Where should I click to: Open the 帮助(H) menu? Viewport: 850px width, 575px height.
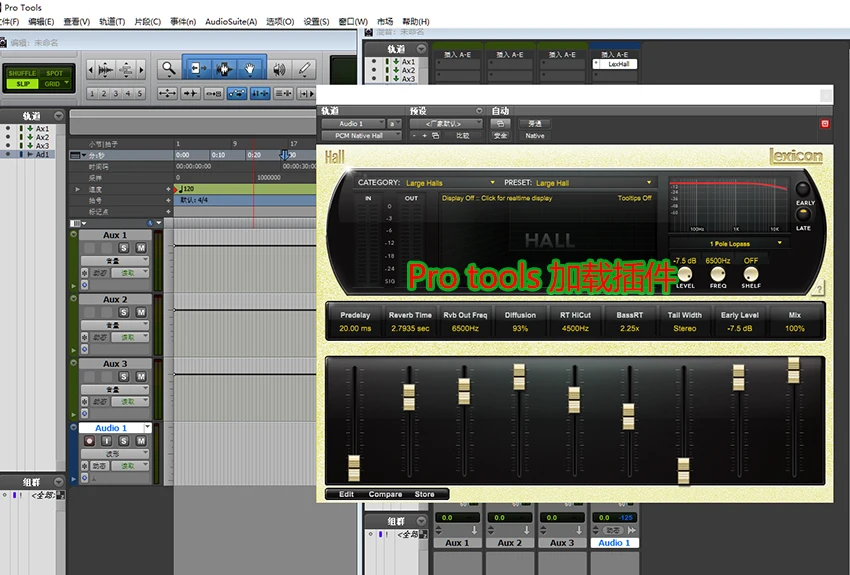tap(416, 22)
